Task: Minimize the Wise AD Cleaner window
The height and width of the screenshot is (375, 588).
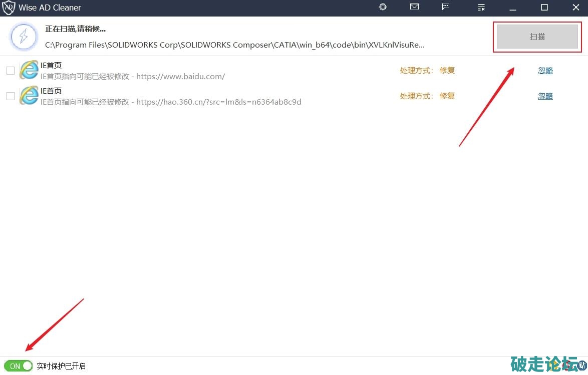Action: [512, 8]
